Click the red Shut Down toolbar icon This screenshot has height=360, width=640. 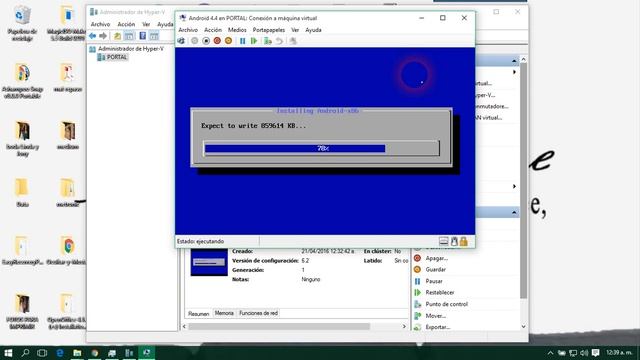217,41
